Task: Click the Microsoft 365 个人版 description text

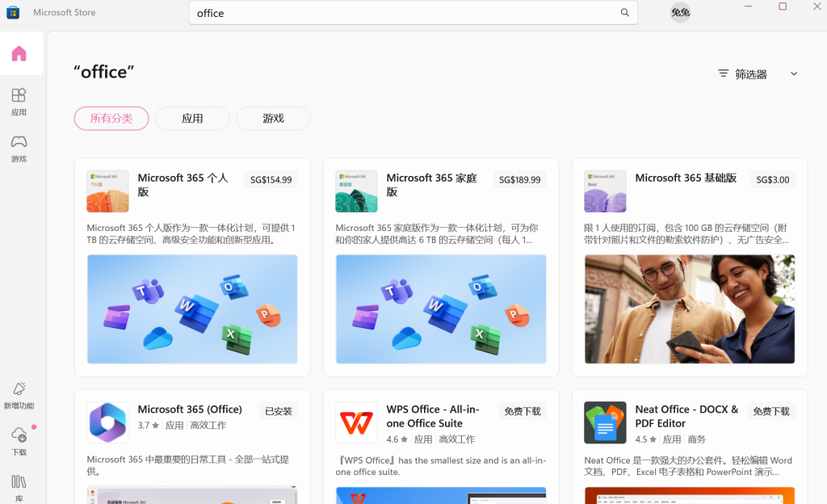Action: (191, 233)
